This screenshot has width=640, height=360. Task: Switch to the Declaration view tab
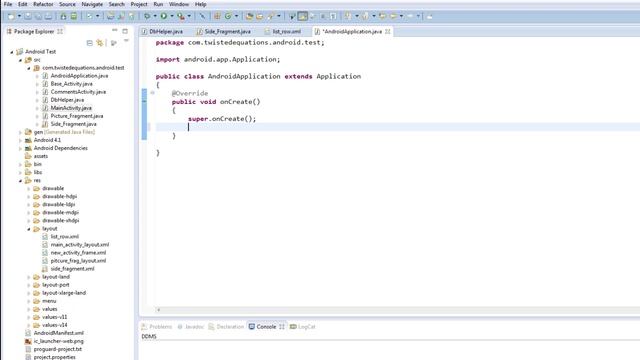tap(226, 327)
